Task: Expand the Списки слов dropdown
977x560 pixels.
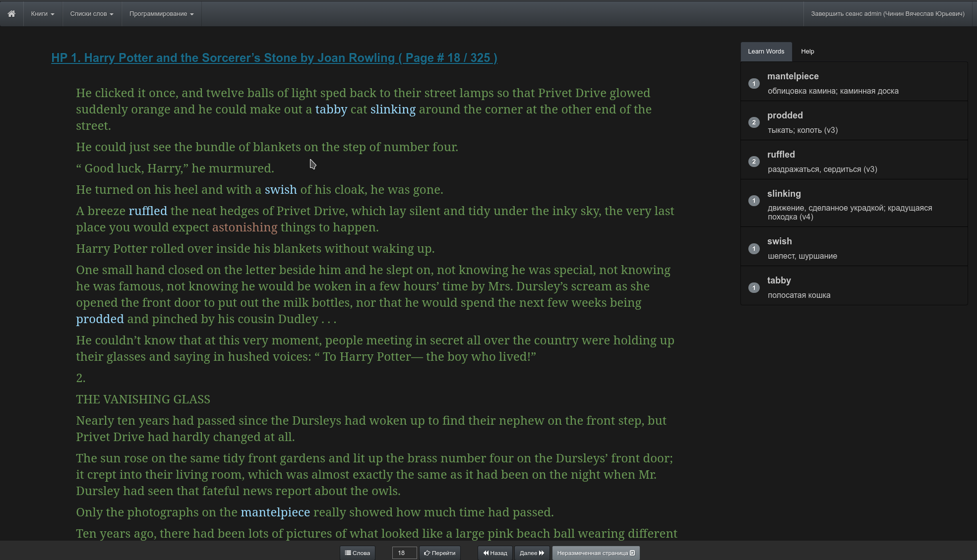Action: point(91,13)
